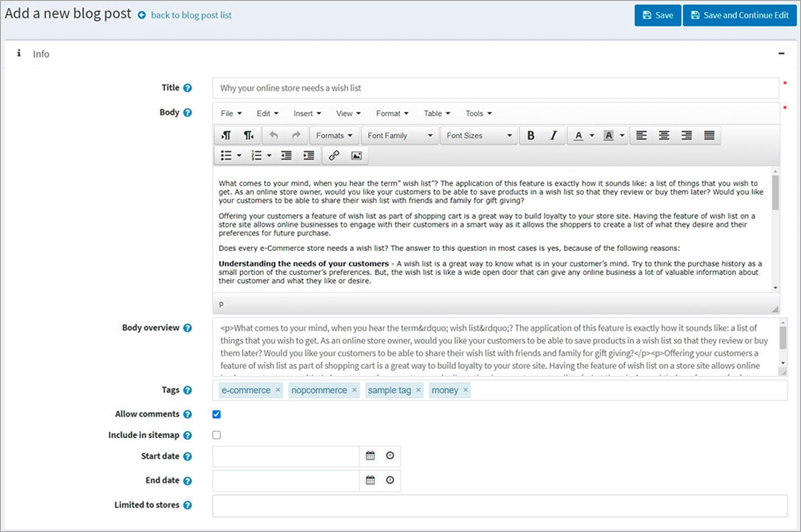Click Save and Continue Edit button

pyautogui.click(x=739, y=15)
